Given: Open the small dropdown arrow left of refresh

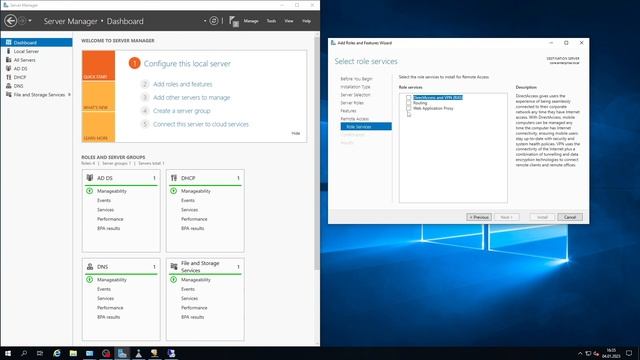Looking at the screenshot, I should [204, 20].
